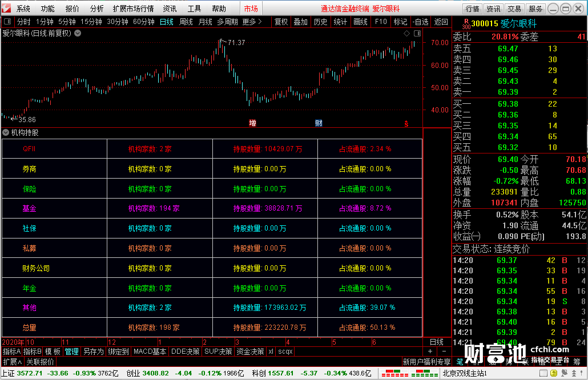Switch to 分时 chart view
The image size is (588, 380).
tap(23, 22)
